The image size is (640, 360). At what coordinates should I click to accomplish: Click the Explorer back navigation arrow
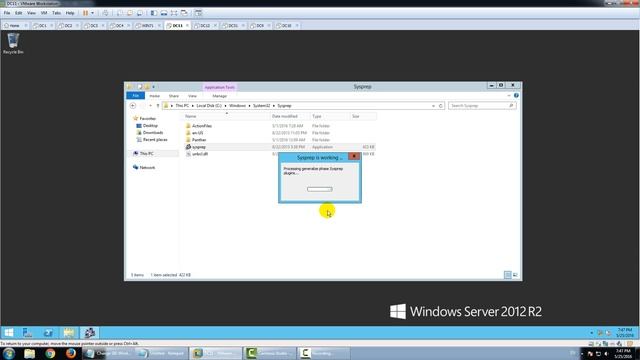(133, 106)
